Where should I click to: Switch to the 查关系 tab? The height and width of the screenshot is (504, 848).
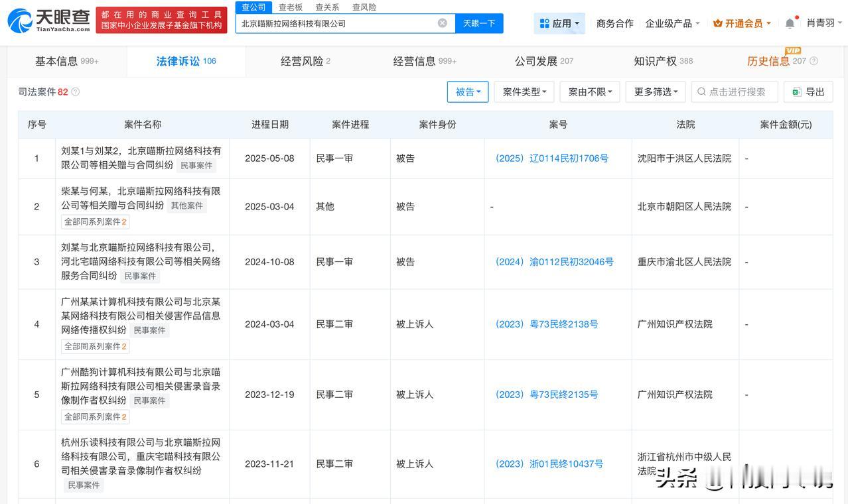(x=327, y=7)
